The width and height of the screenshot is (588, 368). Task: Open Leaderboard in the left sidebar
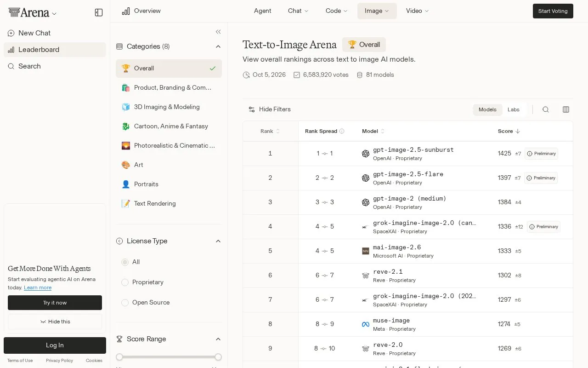click(55, 50)
